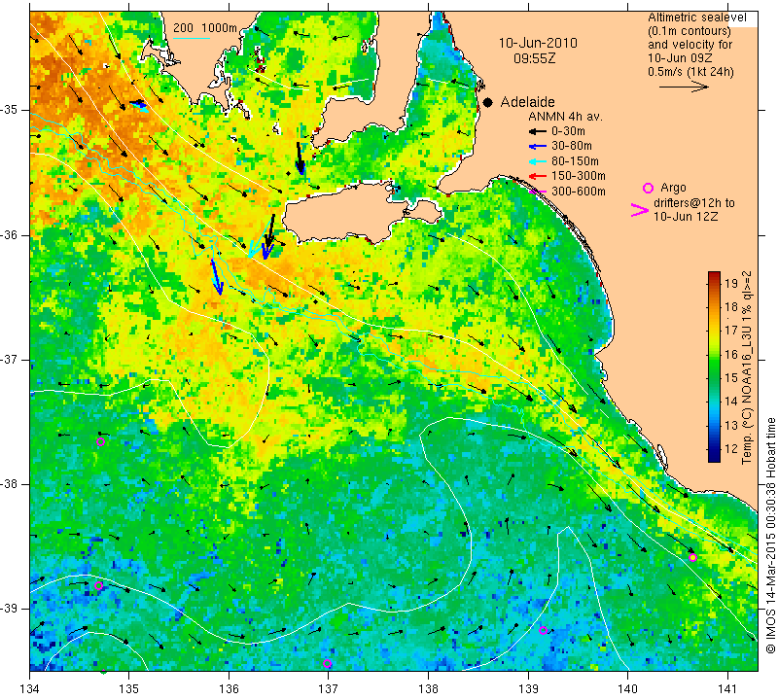778x700 pixels.
Task: Click the 10-Jun 12Z drifter date text
Action: point(686,217)
